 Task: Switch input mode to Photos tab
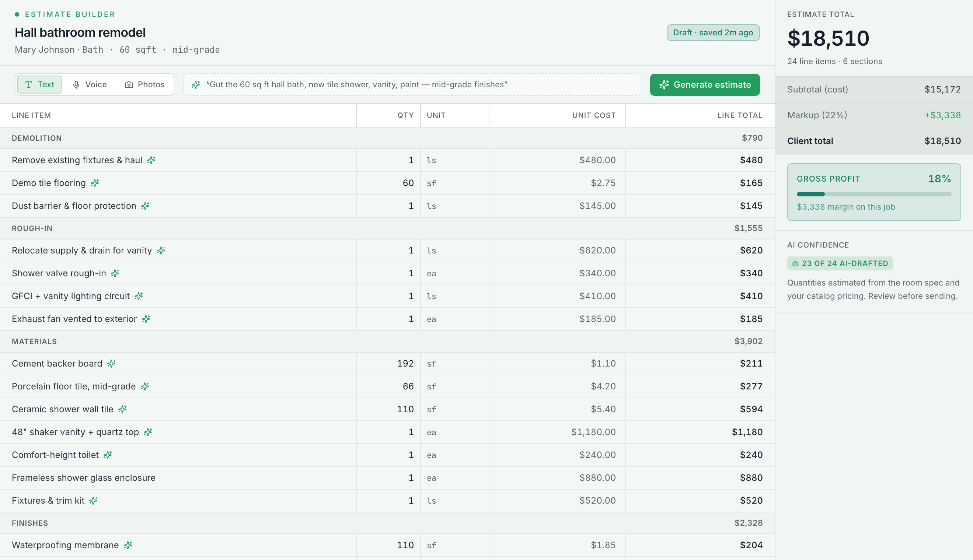(x=145, y=85)
